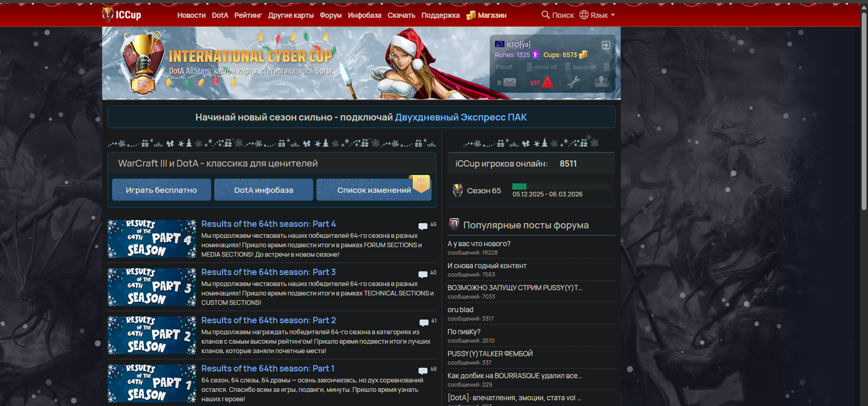Viewport: 868px width, 406px height.
Task: Click the Играть бесплатно button
Action: tap(161, 190)
